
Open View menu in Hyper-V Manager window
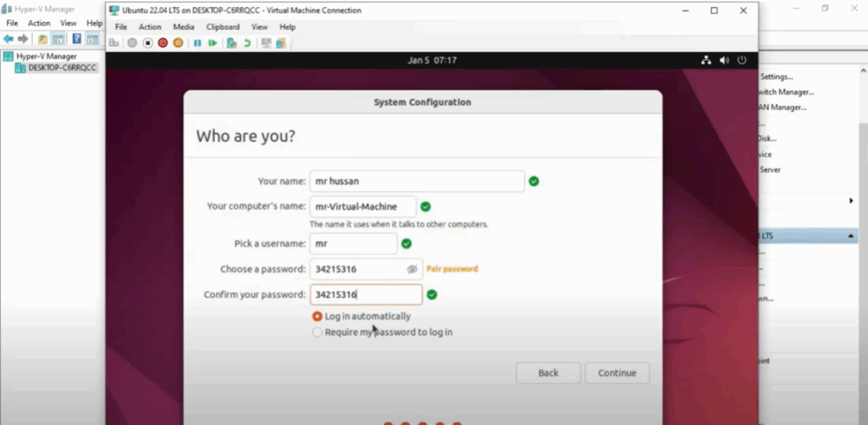68,23
